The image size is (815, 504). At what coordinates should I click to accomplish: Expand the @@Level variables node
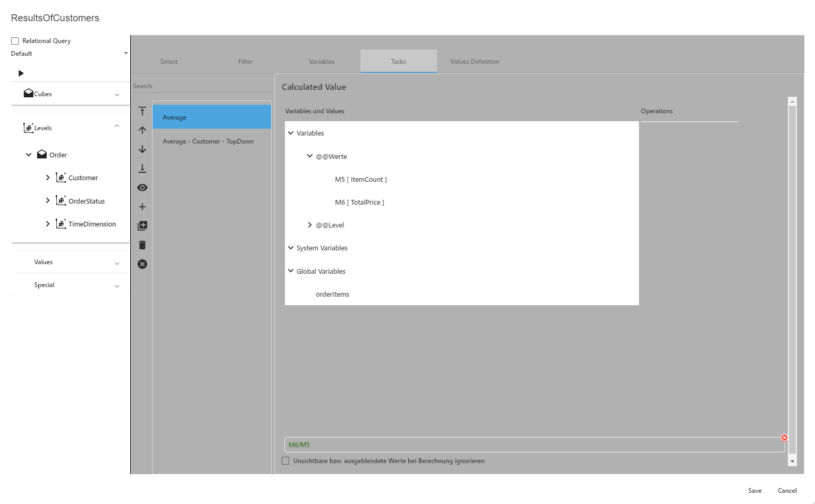tap(310, 225)
